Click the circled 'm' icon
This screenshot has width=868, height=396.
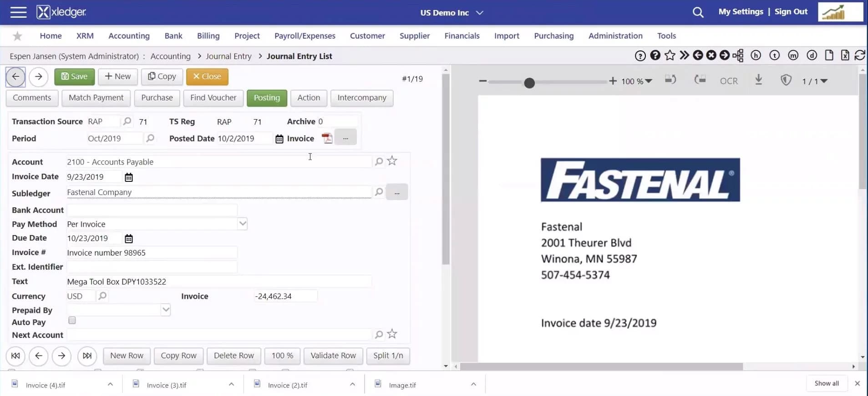pos(793,55)
